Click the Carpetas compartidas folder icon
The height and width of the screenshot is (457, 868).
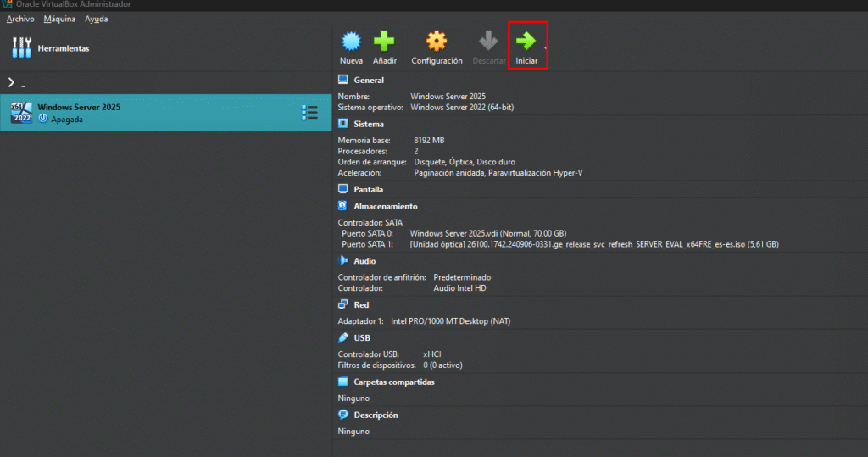pos(342,381)
